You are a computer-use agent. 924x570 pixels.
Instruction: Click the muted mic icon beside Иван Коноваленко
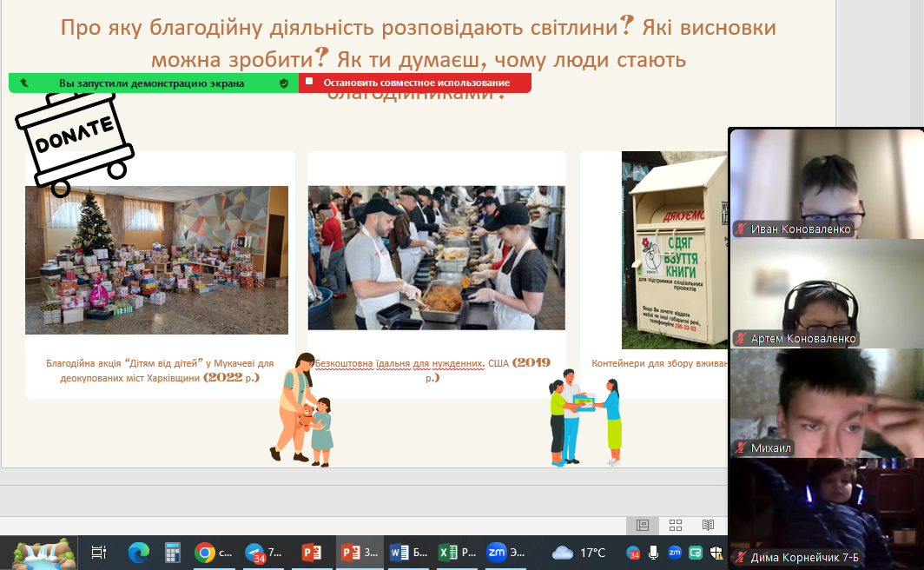741,229
